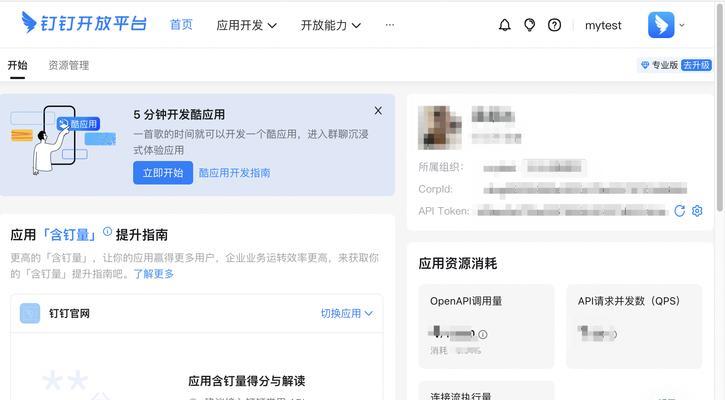Click the 专业版 diamond icon

(x=645, y=65)
